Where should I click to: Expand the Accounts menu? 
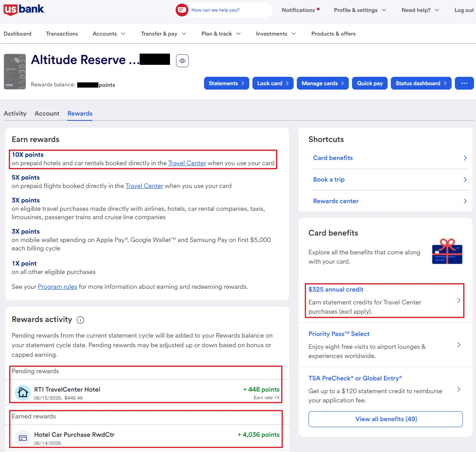click(x=109, y=34)
